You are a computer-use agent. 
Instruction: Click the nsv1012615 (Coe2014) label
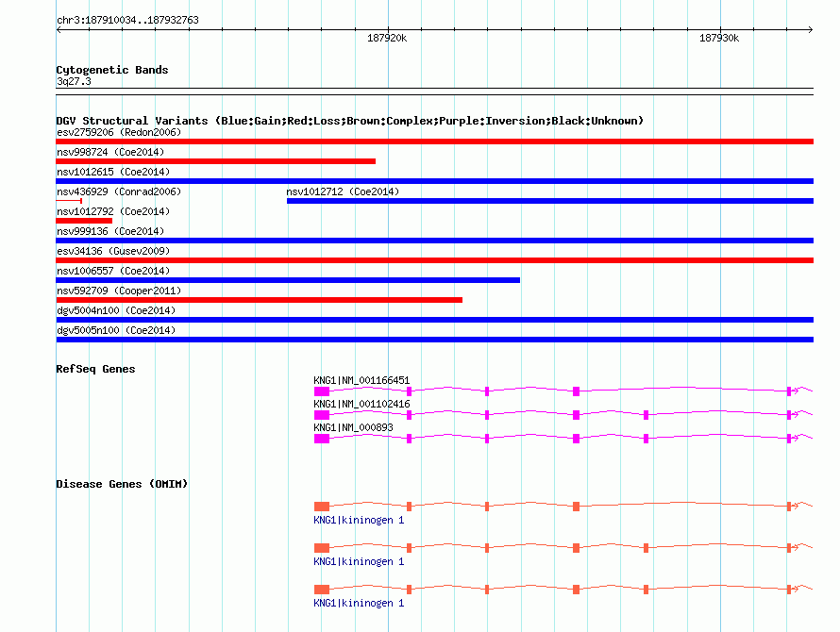pos(113,172)
